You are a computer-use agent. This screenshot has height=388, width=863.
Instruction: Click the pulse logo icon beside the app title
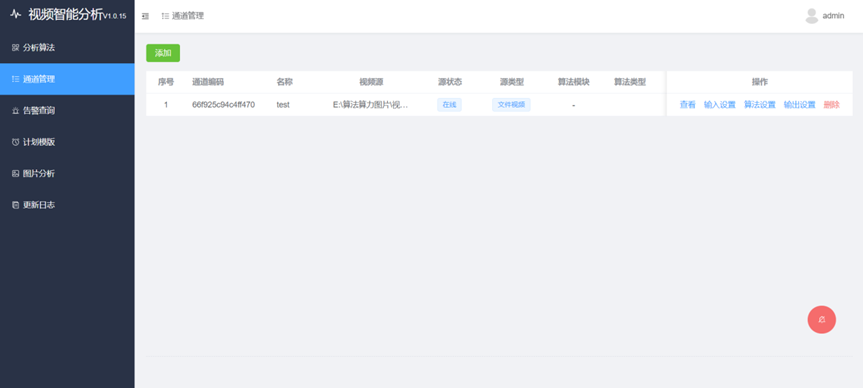[x=15, y=15]
